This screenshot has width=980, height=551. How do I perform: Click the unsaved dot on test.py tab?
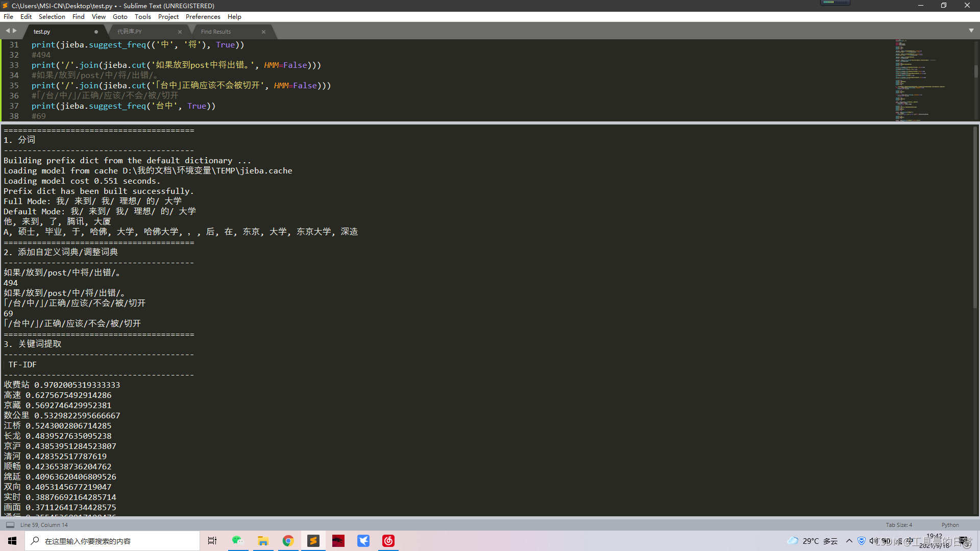pos(96,32)
